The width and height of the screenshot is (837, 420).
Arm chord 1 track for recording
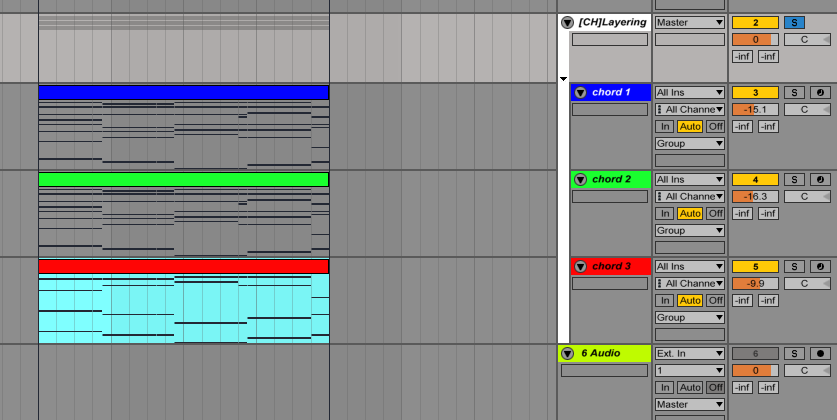pyautogui.click(x=820, y=92)
